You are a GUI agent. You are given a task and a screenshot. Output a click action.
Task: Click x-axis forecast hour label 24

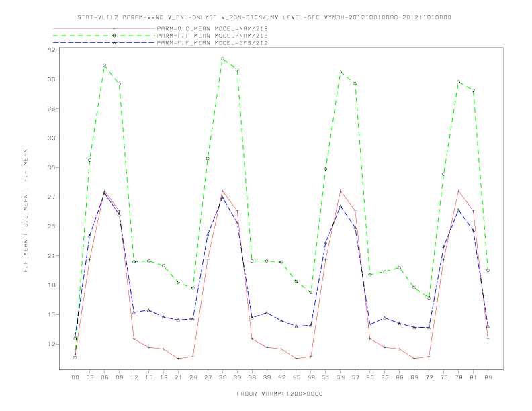click(193, 377)
